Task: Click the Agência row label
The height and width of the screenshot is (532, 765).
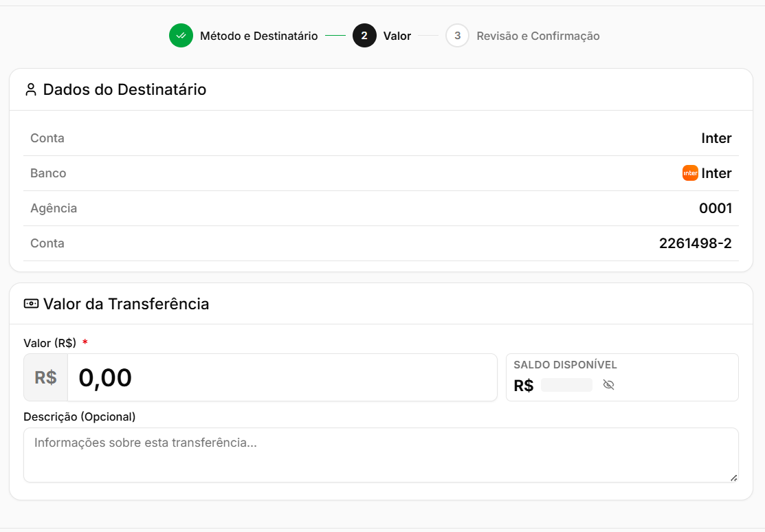Action: [x=54, y=208]
